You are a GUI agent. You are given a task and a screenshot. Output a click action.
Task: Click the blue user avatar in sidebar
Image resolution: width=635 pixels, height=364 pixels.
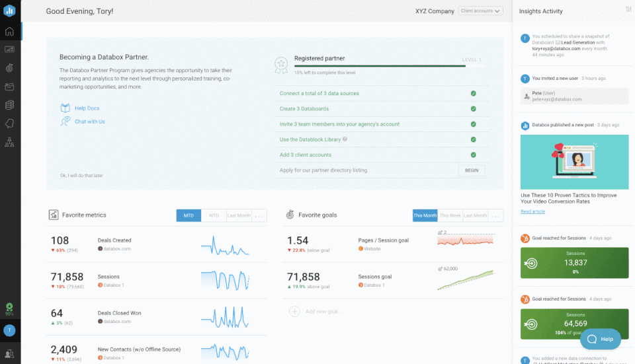point(9,330)
